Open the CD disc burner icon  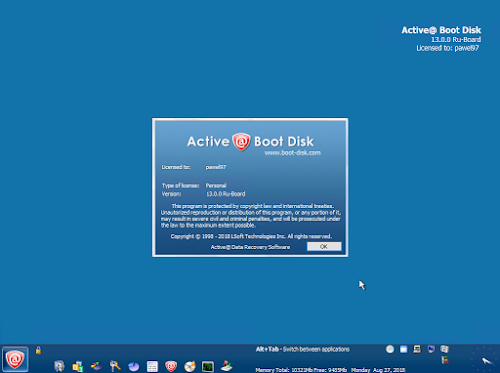pyautogui.click(x=190, y=366)
